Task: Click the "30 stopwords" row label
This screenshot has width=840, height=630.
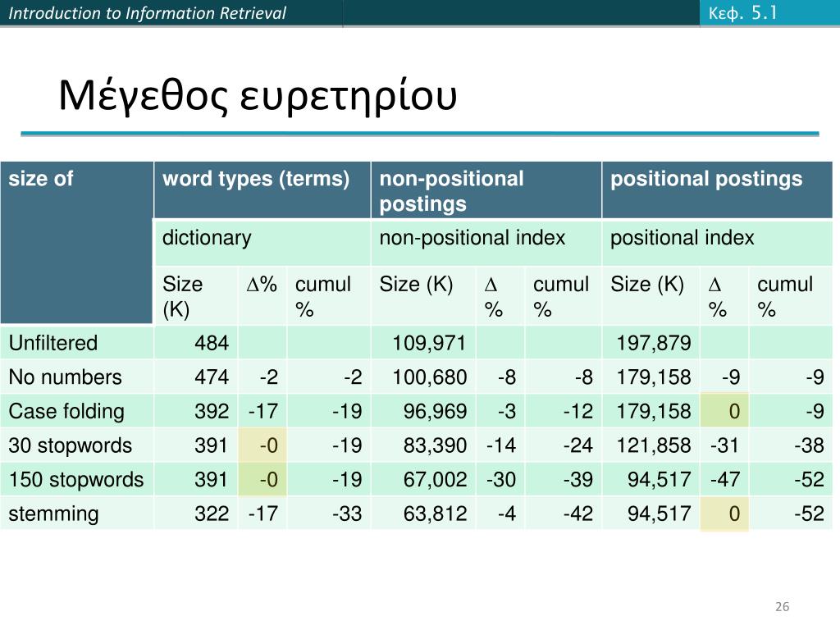Action: tap(71, 445)
